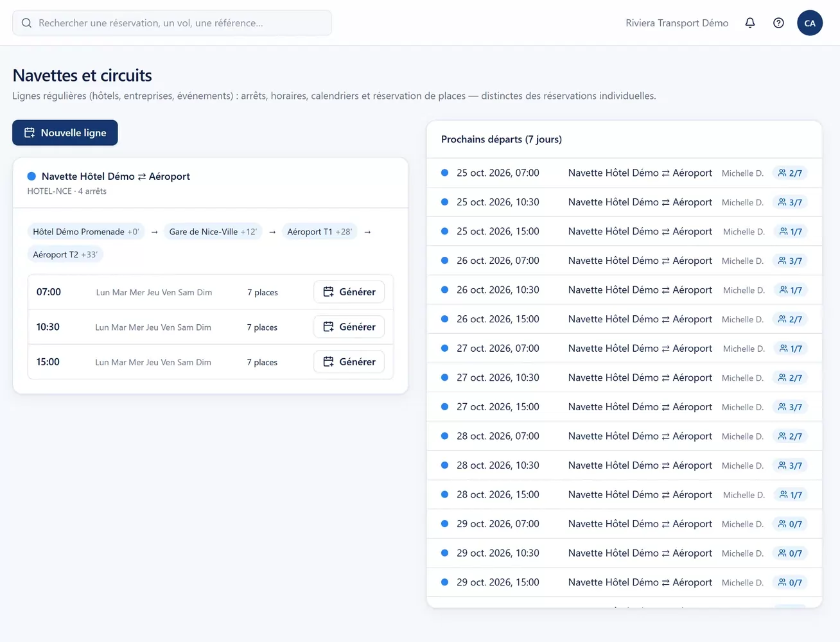Click the 7 places label in the 07:00 row

click(263, 292)
